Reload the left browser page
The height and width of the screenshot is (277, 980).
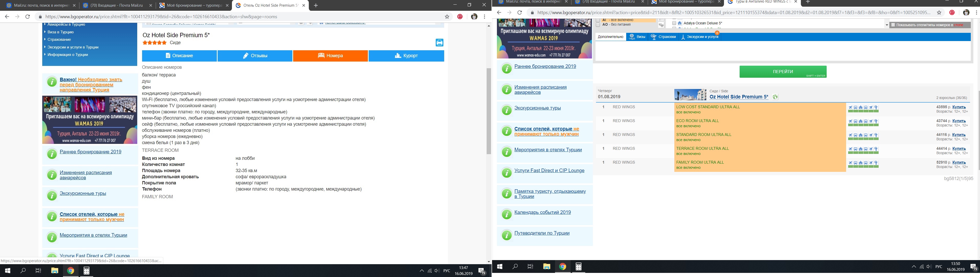click(27, 17)
